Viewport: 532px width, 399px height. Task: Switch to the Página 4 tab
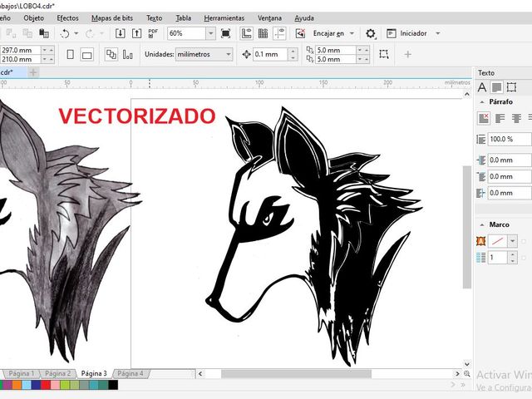click(130, 374)
